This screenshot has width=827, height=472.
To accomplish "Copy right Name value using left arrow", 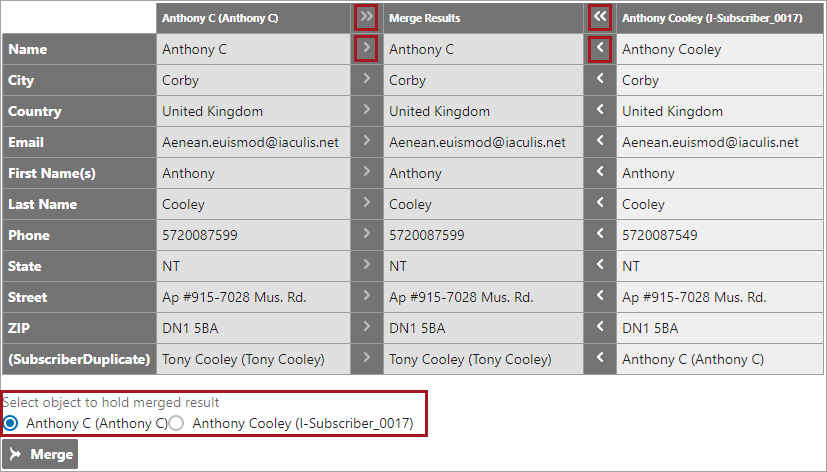I will click(x=599, y=48).
